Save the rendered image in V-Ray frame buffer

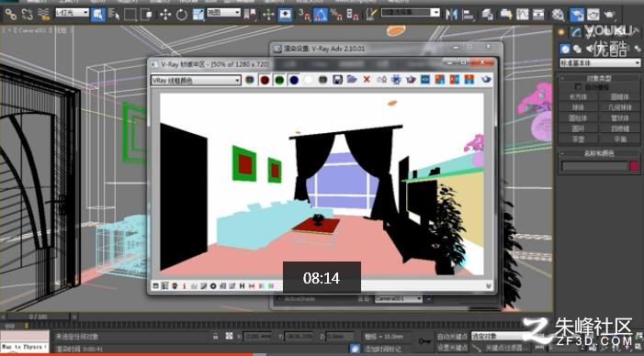[x=337, y=80]
